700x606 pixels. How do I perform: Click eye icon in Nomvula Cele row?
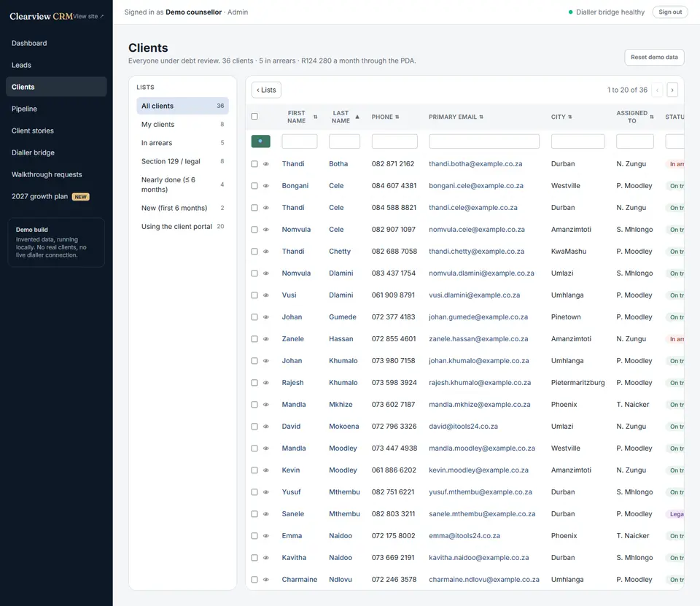266,230
